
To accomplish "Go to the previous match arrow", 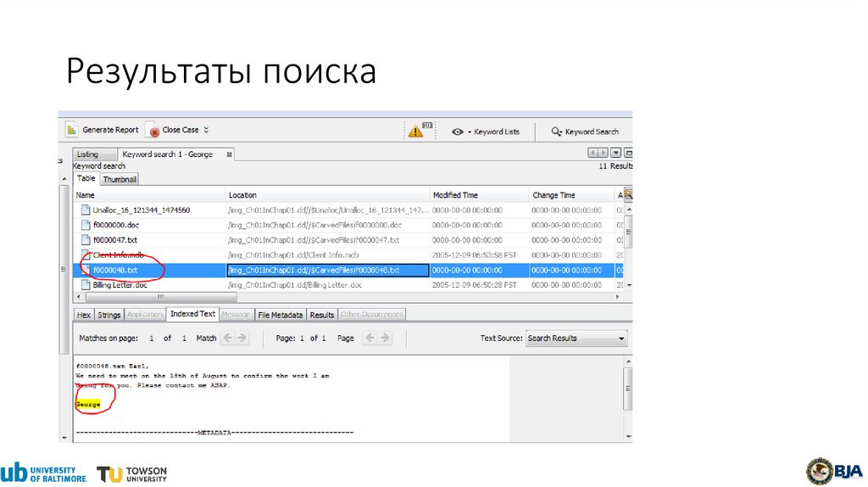I will (227, 338).
